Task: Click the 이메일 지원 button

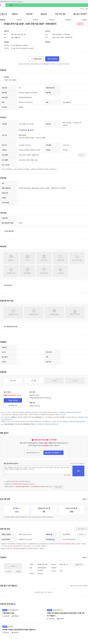Action: [x=13, y=405]
